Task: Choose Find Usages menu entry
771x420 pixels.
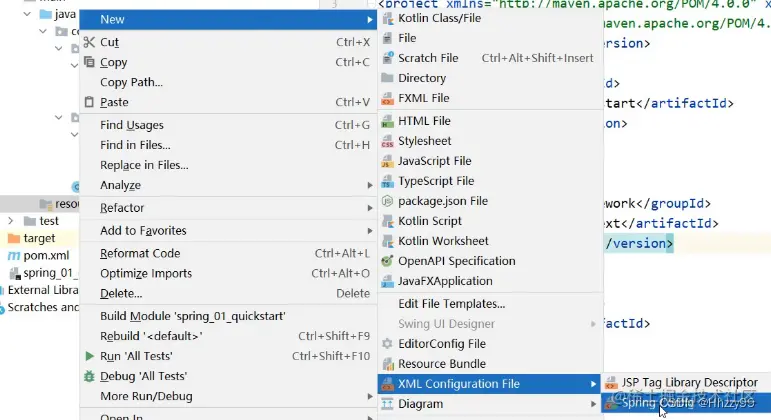Action: (228, 125)
